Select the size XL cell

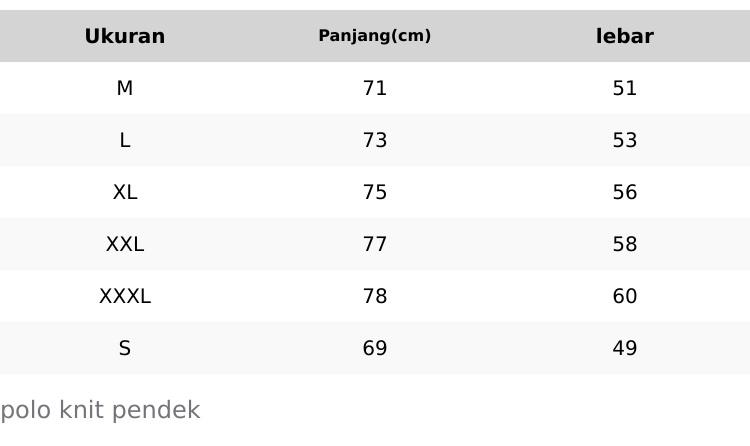tap(125, 192)
